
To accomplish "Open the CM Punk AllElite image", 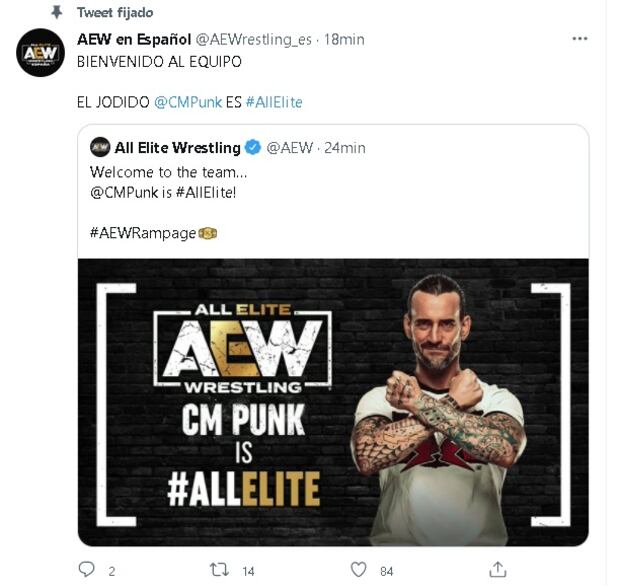I will coord(333,402).
